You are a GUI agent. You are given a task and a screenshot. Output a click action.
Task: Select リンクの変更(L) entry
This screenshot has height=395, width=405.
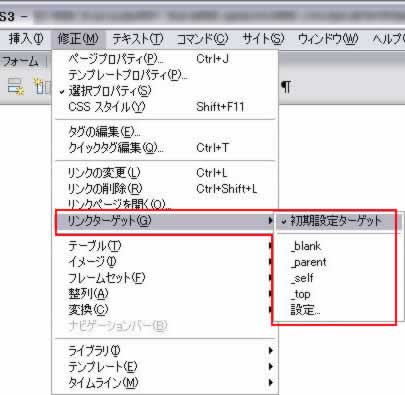pos(165,173)
